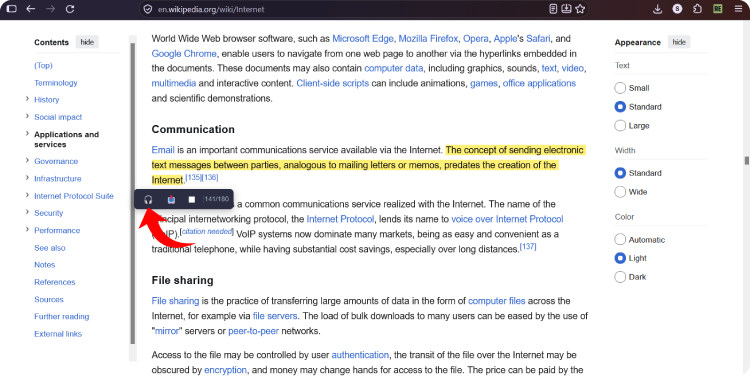Expand the Performance section in contents
This screenshot has height=377, width=750.
(x=27, y=230)
